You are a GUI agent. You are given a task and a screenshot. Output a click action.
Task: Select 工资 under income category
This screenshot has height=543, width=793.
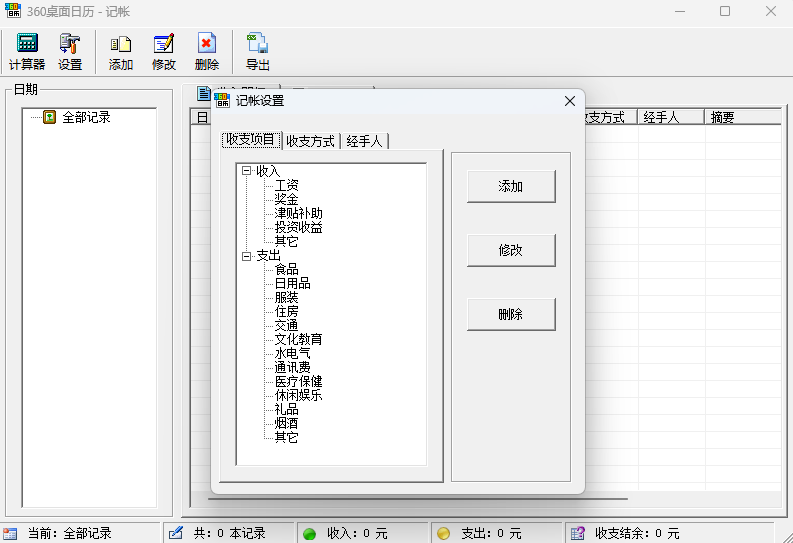[x=286, y=186]
